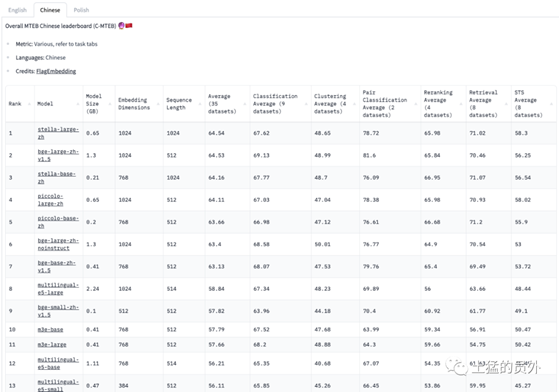Open the piccolo-base-zh model link
559x392 pixels.
58,222
